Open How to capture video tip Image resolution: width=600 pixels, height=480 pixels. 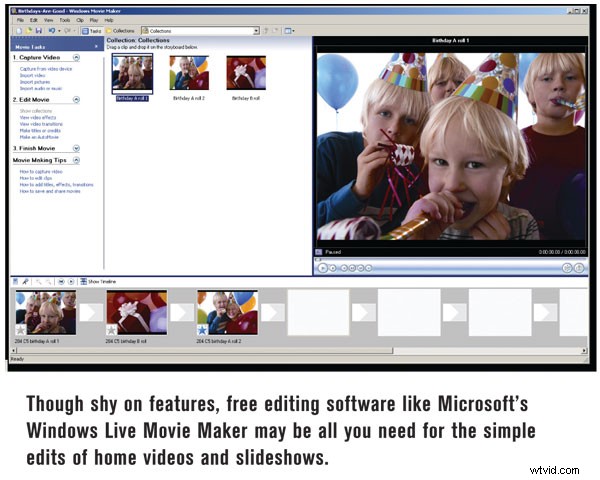[41, 171]
